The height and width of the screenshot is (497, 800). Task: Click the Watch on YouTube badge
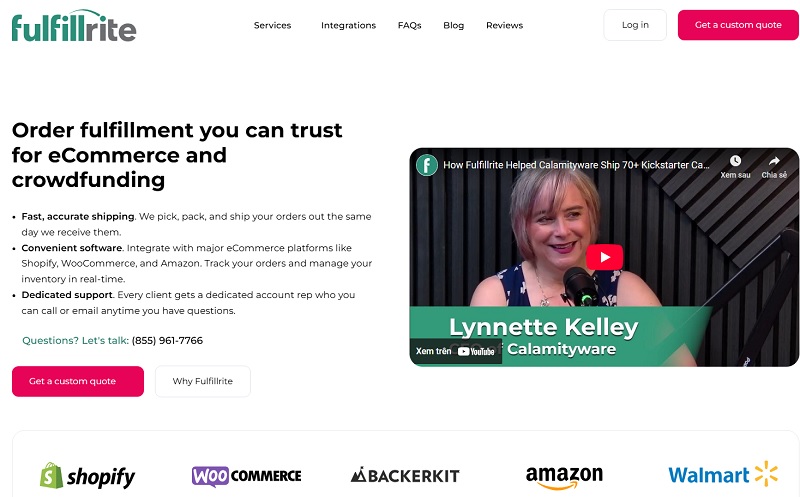point(456,351)
